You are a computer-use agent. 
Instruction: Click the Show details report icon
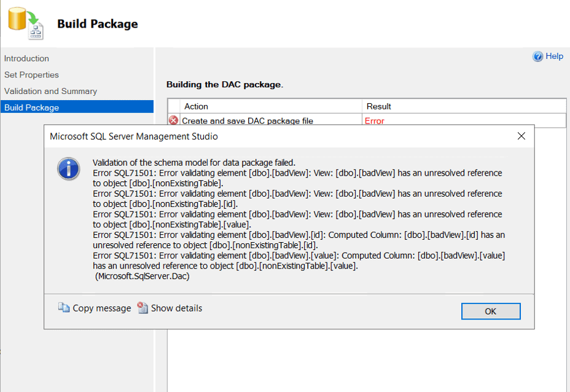click(142, 308)
